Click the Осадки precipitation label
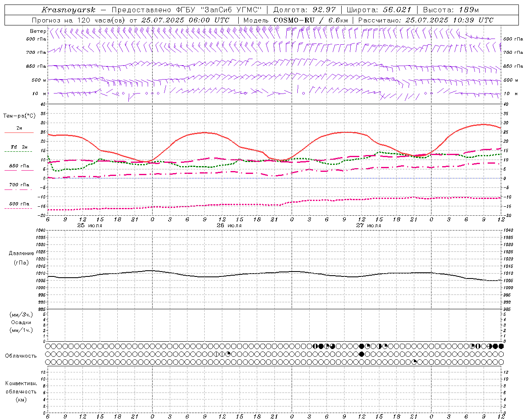525x420 pixels. pos(21,322)
